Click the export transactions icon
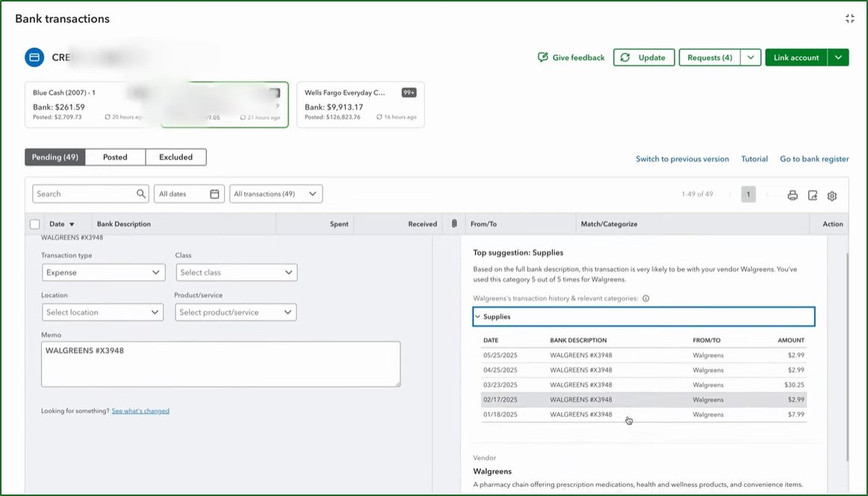The height and width of the screenshot is (496, 868). 813,196
